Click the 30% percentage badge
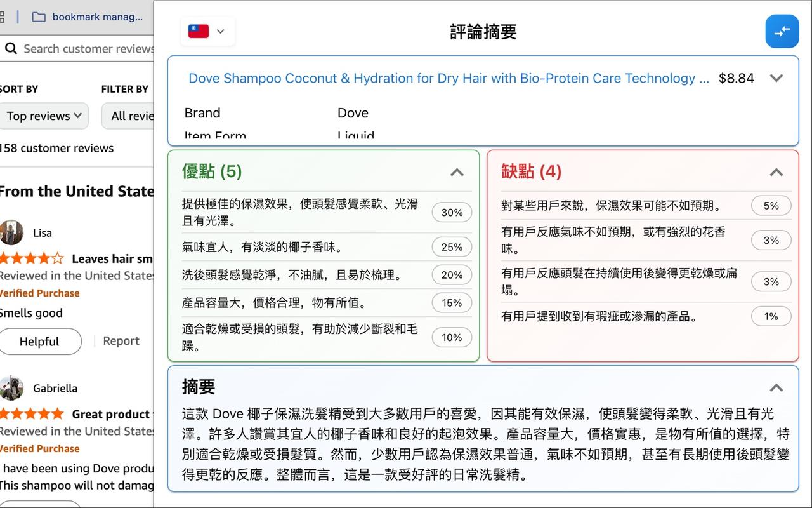 (x=452, y=212)
